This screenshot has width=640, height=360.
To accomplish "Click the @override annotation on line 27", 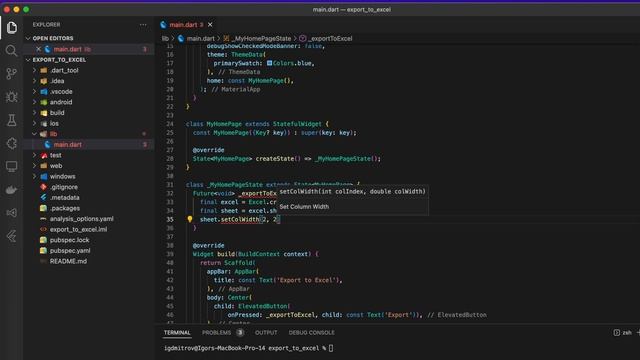I will (209, 150).
